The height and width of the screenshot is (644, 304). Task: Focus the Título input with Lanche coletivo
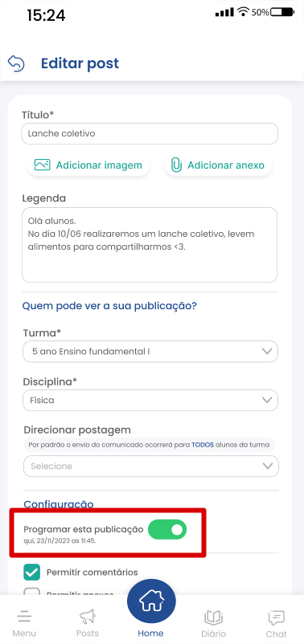[150, 133]
